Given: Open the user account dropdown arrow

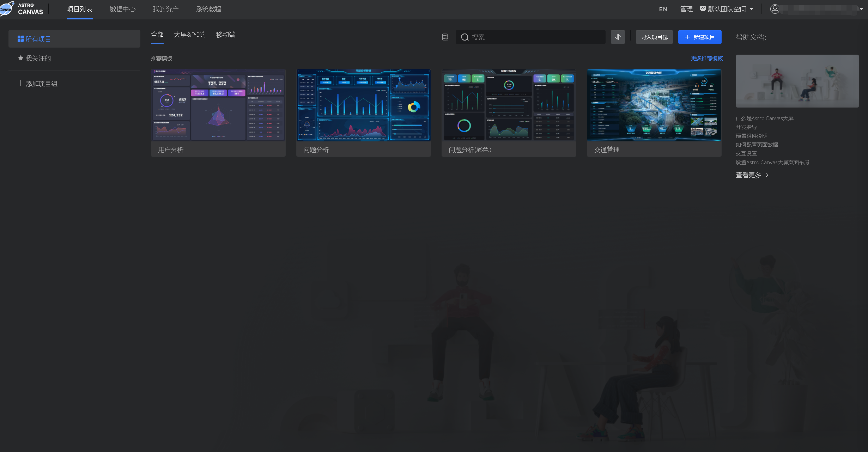Looking at the screenshot, I should (861, 9).
